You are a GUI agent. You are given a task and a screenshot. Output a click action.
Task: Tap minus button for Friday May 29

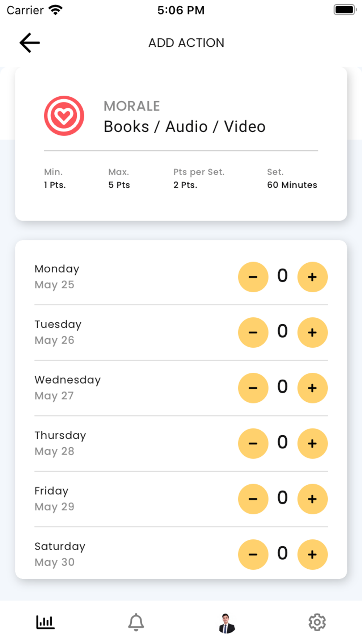[253, 499]
